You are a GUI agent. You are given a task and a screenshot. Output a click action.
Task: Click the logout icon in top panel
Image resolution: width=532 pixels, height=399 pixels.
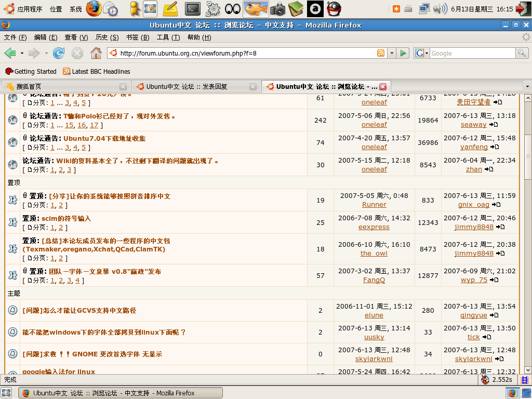[523, 9]
